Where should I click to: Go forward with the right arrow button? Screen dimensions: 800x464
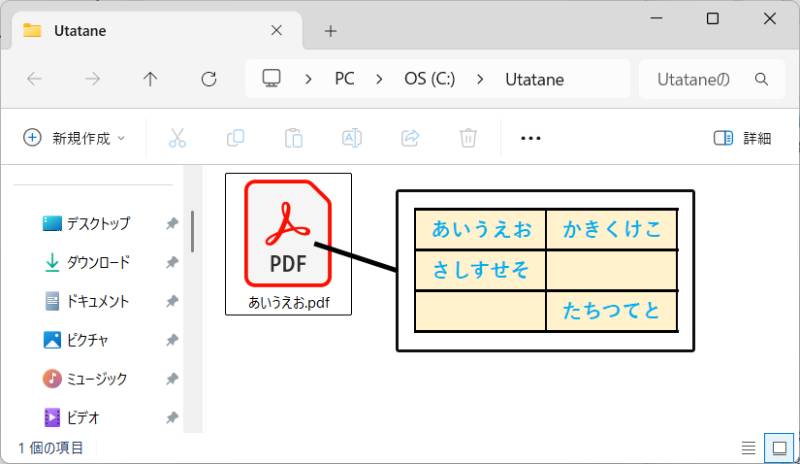[92, 79]
